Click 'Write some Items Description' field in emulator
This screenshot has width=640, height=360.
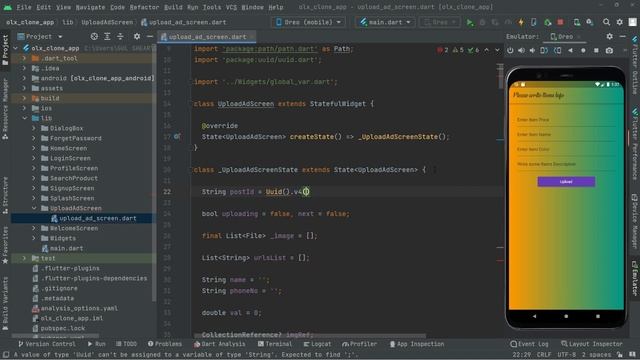tap(566, 164)
